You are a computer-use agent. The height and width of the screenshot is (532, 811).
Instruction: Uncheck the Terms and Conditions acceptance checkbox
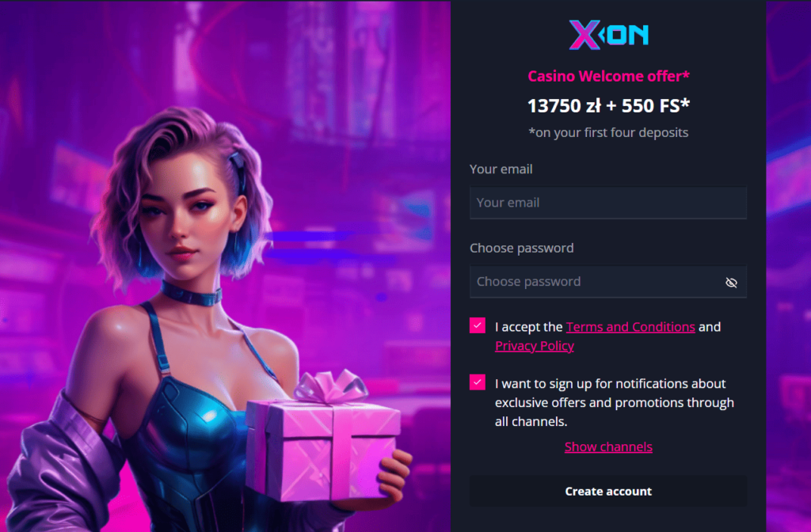pos(477,325)
